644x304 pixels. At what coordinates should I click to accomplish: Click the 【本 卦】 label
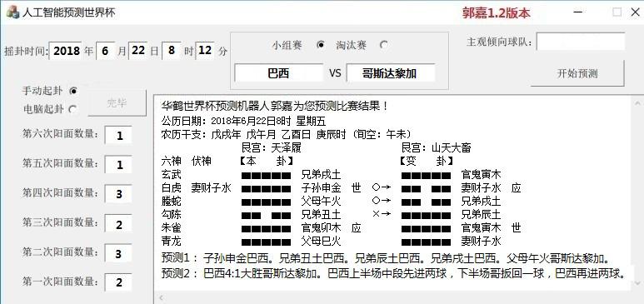266,161
